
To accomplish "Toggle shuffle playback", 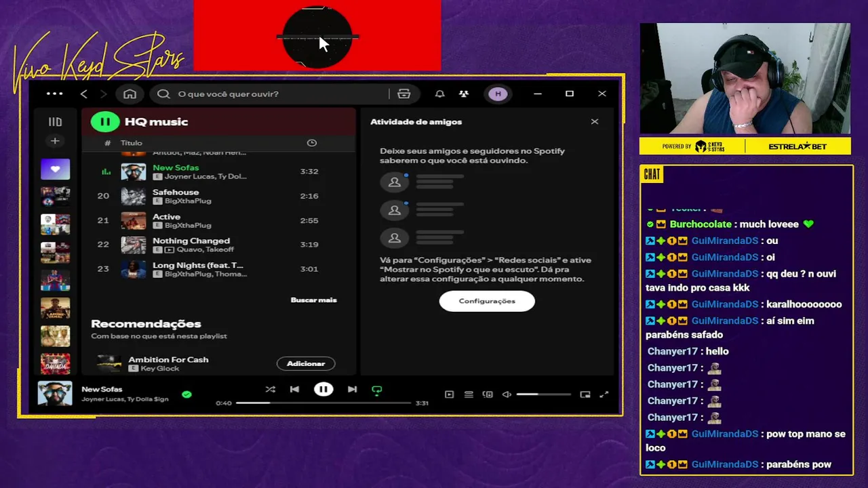I will point(270,389).
